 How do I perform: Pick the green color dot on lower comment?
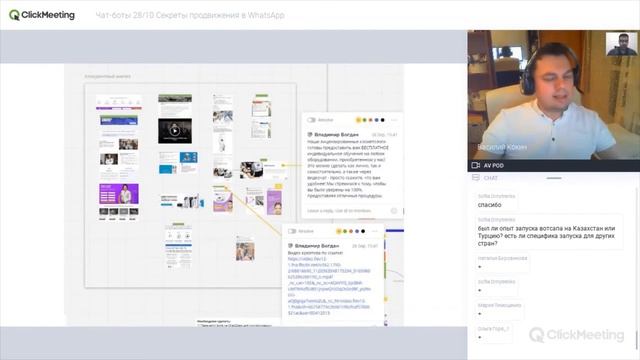[344, 231]
